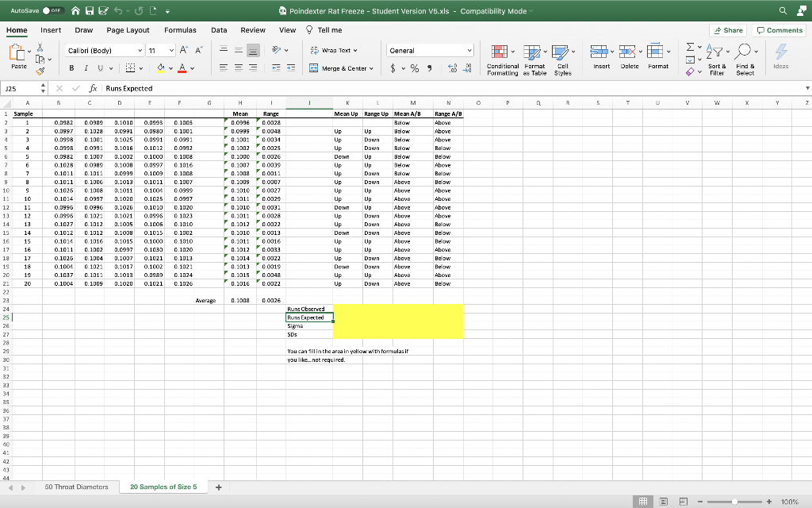
Task: Add a new sheet with plus button
Action: click(219, 487)
